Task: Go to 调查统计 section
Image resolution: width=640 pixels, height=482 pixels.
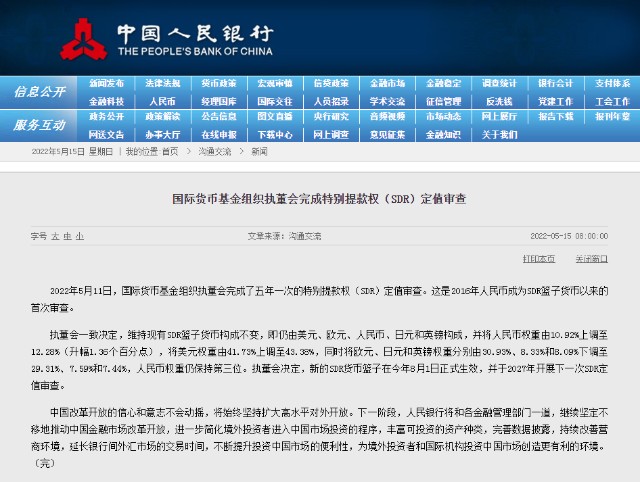Action: 500,83
